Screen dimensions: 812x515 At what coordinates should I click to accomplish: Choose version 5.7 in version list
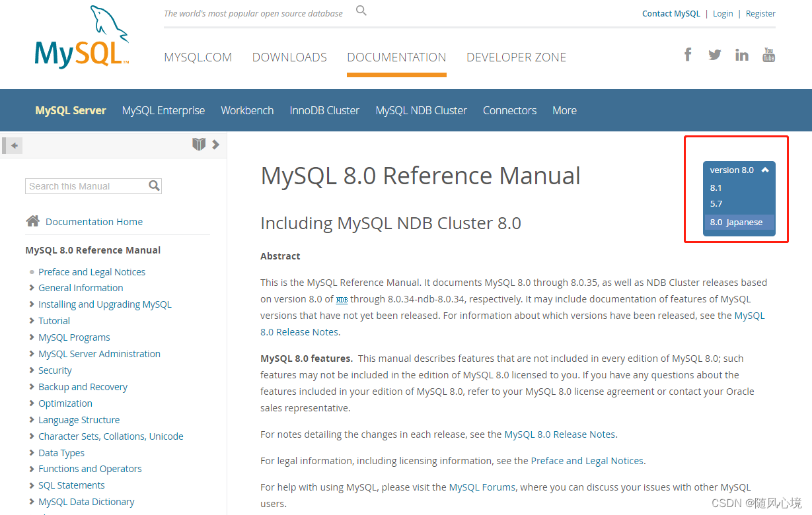click(716, 203)
